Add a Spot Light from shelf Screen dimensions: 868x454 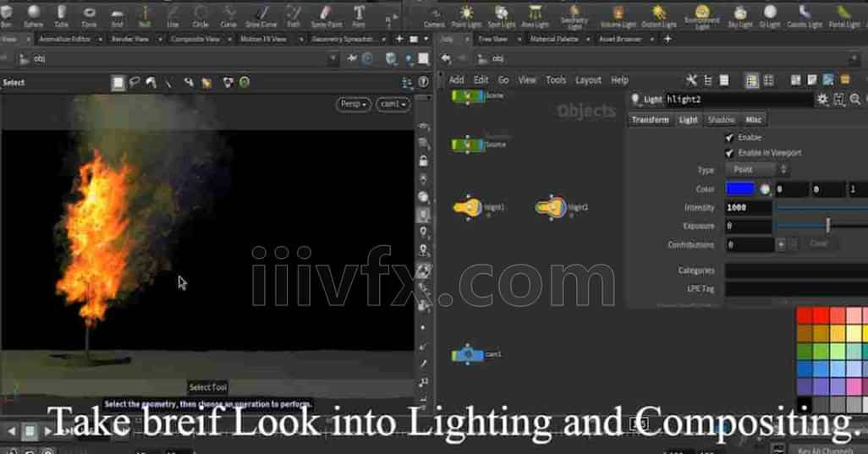point(502,16)
